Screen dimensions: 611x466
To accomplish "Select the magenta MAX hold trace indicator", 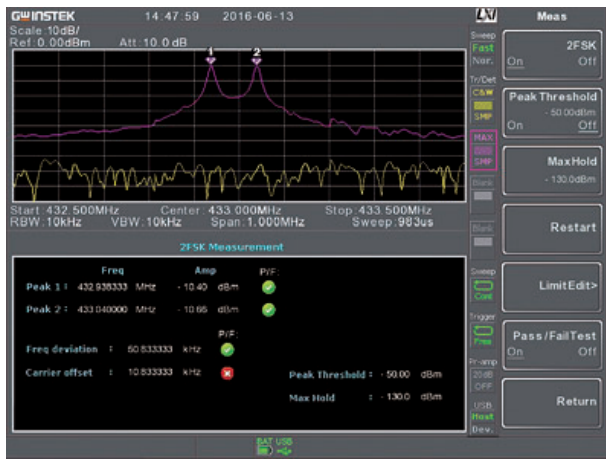I will pos(483,150).
